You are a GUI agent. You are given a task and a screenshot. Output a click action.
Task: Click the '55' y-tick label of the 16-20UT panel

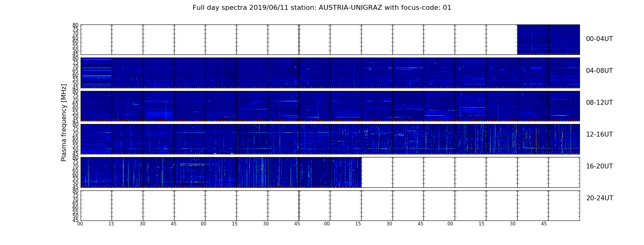(75, 179)
